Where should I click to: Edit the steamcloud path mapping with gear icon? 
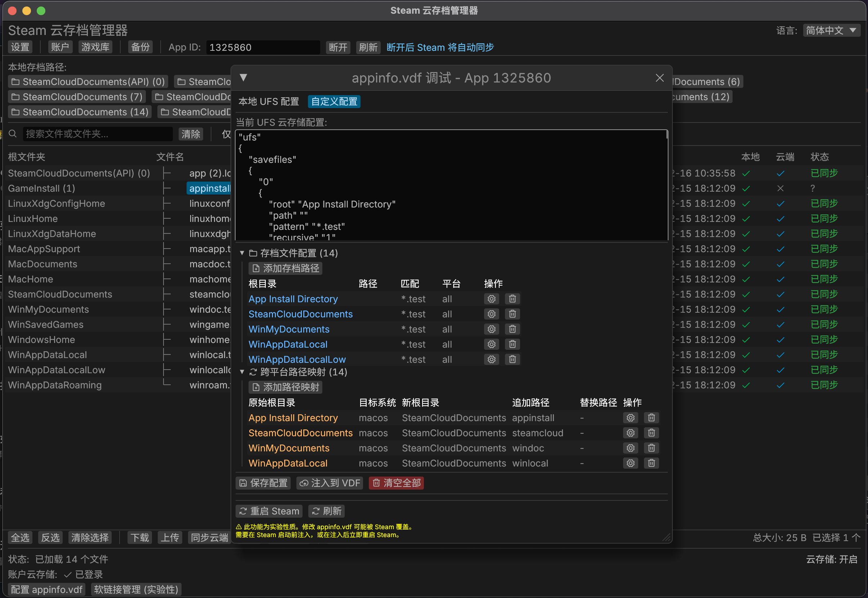[631, 433]
